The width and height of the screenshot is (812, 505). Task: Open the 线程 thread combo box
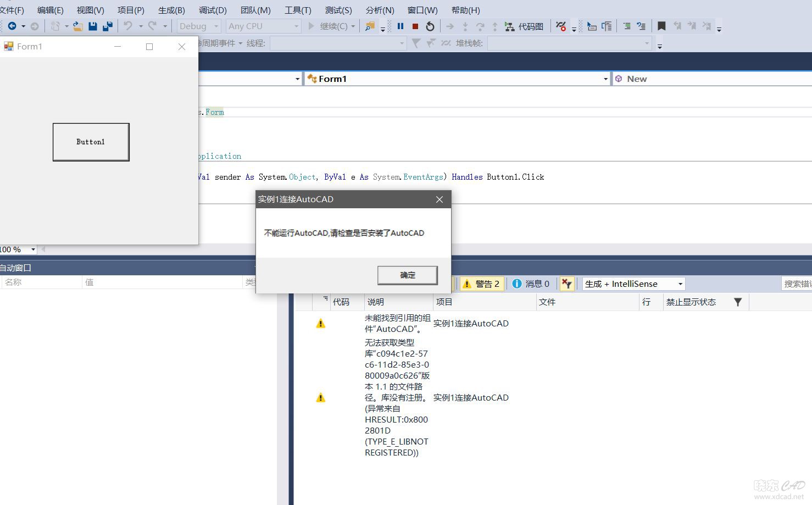338,43
